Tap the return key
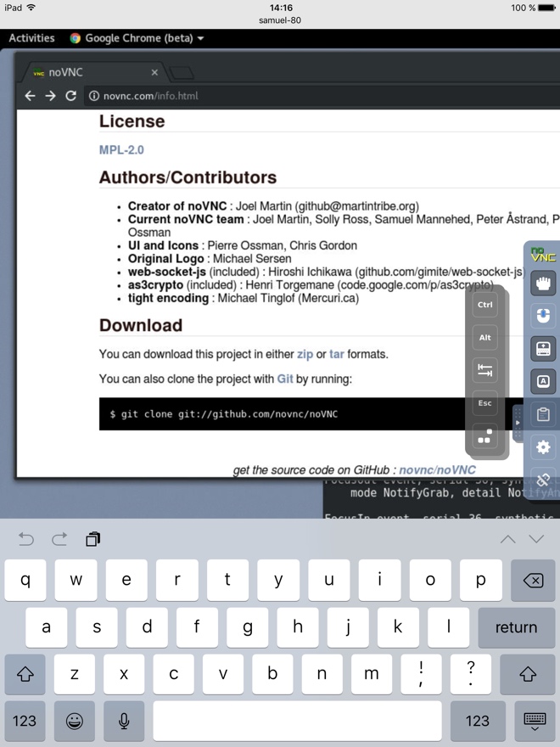This screenshot has width=560, height=747. coord(516,627)
